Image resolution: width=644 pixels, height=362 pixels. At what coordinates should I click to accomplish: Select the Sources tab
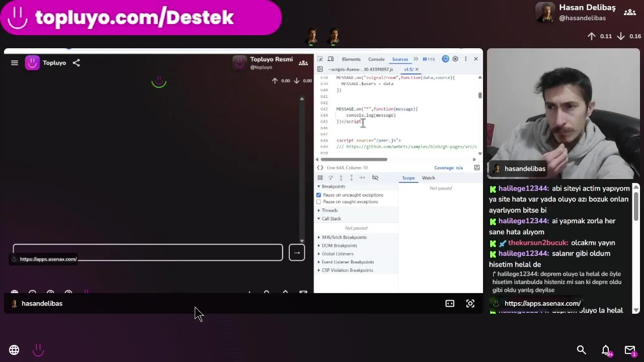(x=400, y=59)
